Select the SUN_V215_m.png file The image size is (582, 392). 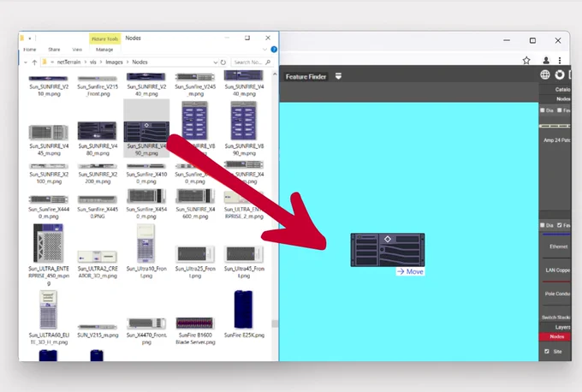98,331
